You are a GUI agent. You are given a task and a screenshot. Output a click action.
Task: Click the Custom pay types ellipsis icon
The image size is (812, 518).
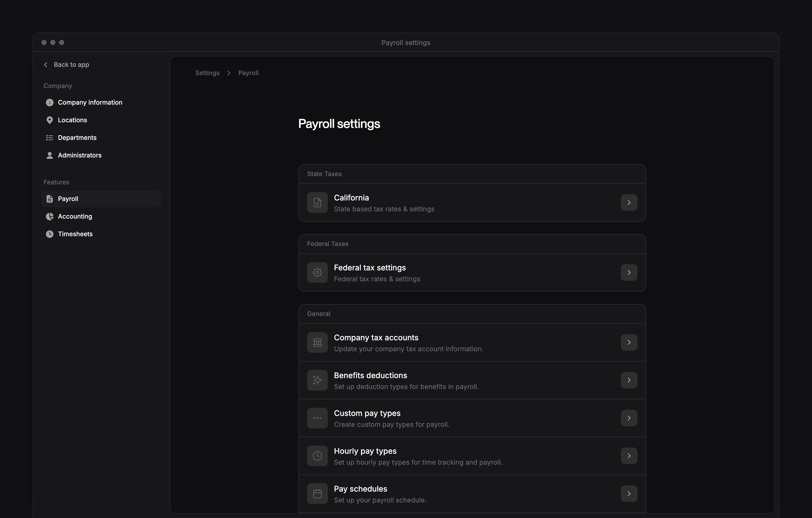[317, 418]
